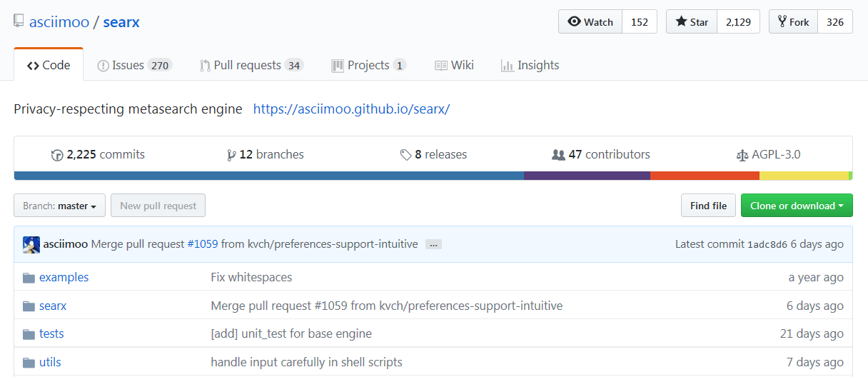Click the folder icon for tests

click(x=29, y=334)
